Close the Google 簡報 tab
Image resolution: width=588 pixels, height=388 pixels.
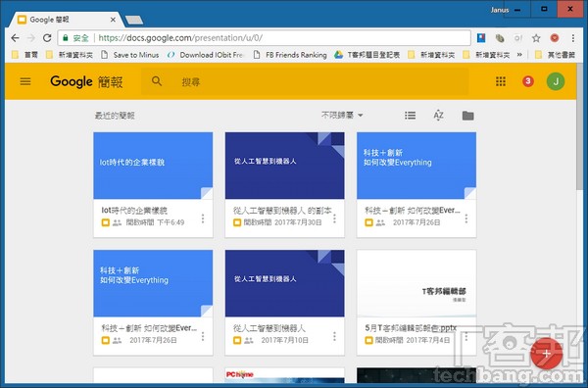pyautogui.click(x=113, y=20)
